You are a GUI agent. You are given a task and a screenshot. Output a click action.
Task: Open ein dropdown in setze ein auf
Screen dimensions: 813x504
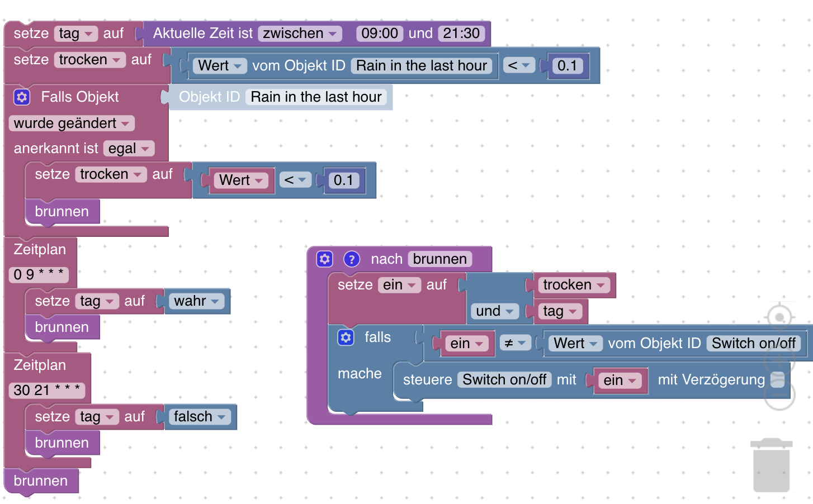[x=399, y=285]
